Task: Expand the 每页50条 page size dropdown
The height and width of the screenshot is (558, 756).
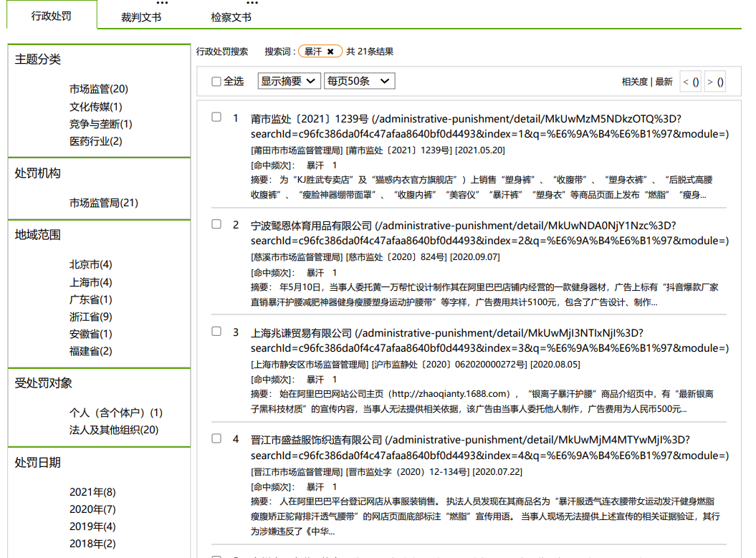Action: (x=359, y=81)
